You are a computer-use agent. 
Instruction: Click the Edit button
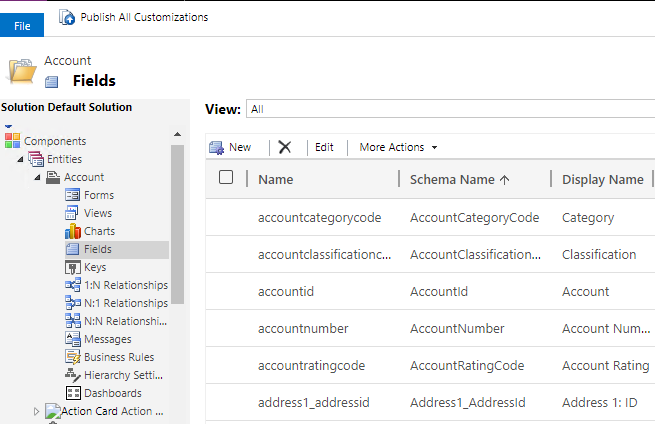pyautogui.click(x=324, y=147)
